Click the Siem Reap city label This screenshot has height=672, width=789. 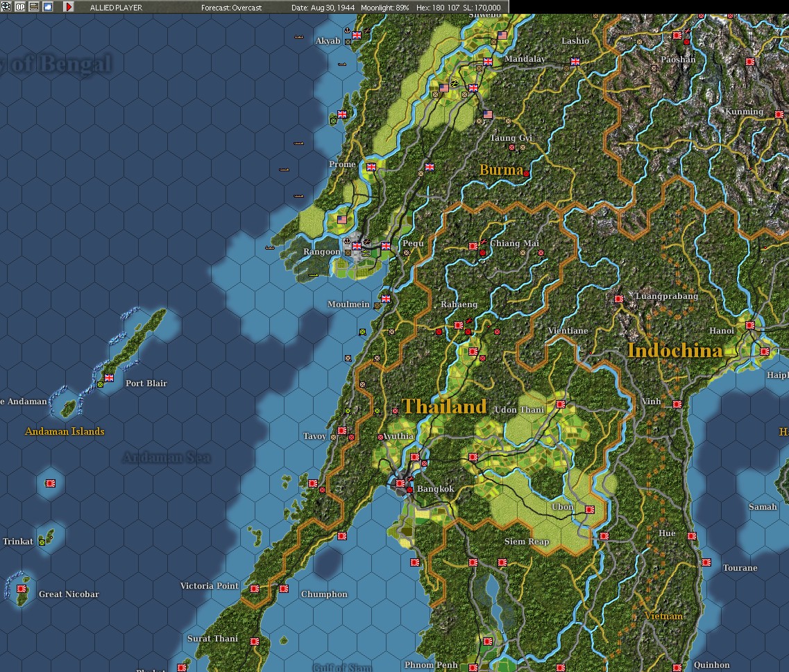click(x=527, y=542)
